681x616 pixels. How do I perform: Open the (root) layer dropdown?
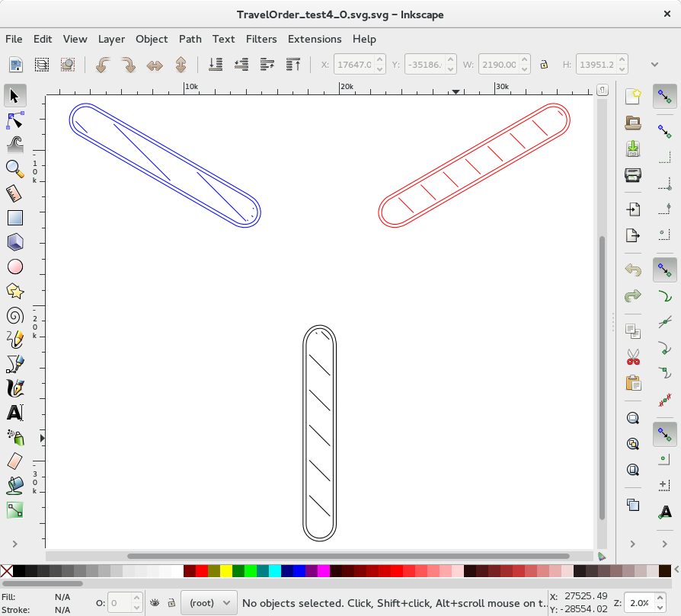pos(209,602)
